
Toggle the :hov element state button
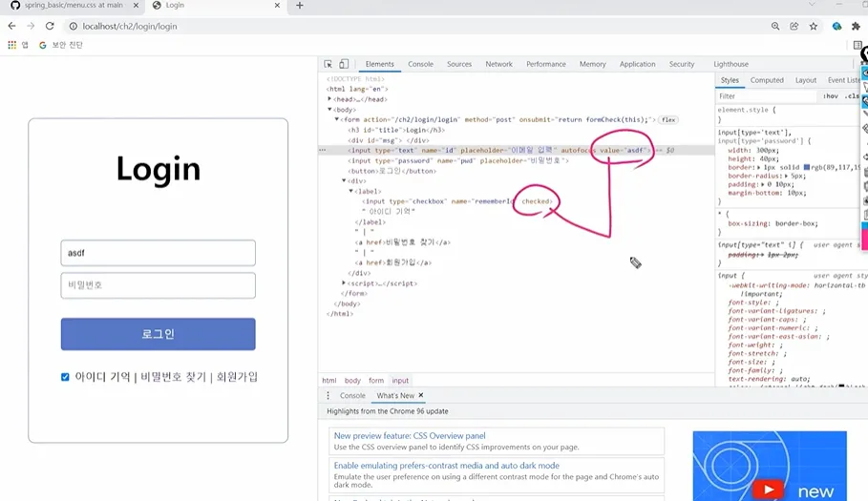click(x=831, y=96)
